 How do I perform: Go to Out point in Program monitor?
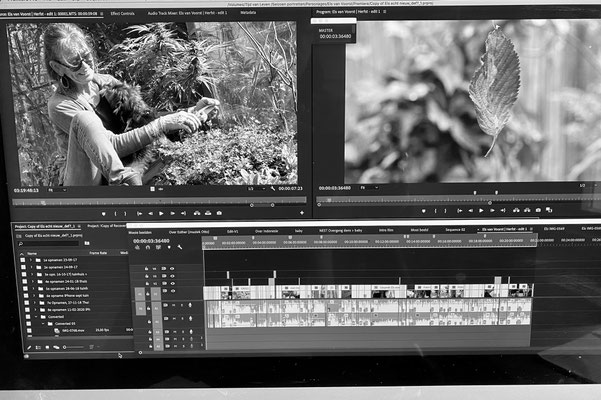point(503,210)
